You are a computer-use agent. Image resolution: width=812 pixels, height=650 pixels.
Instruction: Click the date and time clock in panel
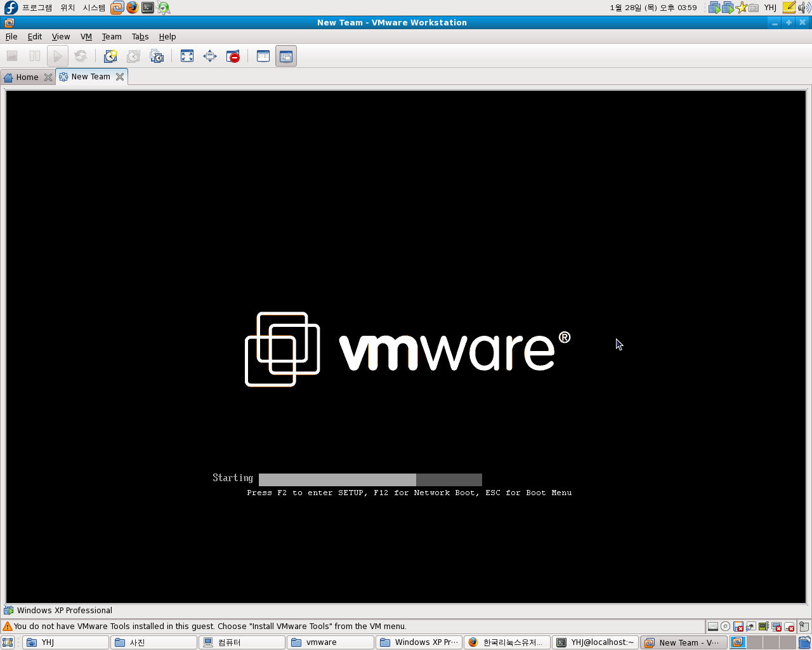(x=653, y=8)
